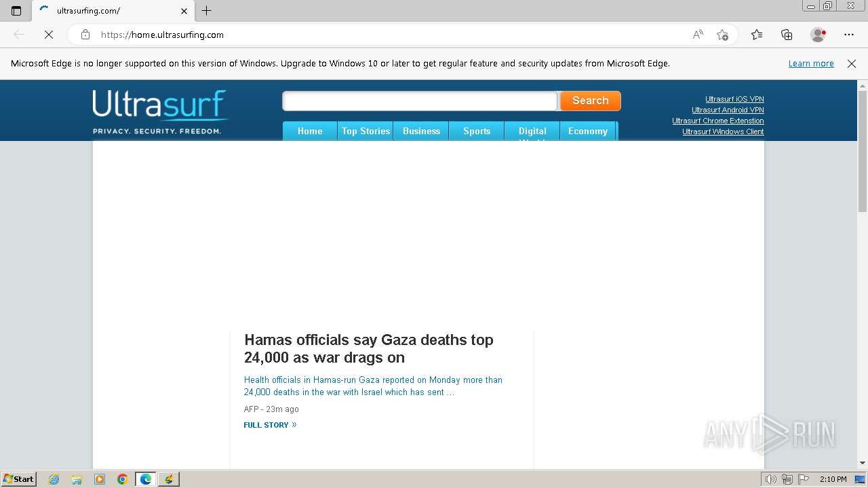Open the network tray icon
Viewport: 868px width, 488px height.
tap(787, 479)
